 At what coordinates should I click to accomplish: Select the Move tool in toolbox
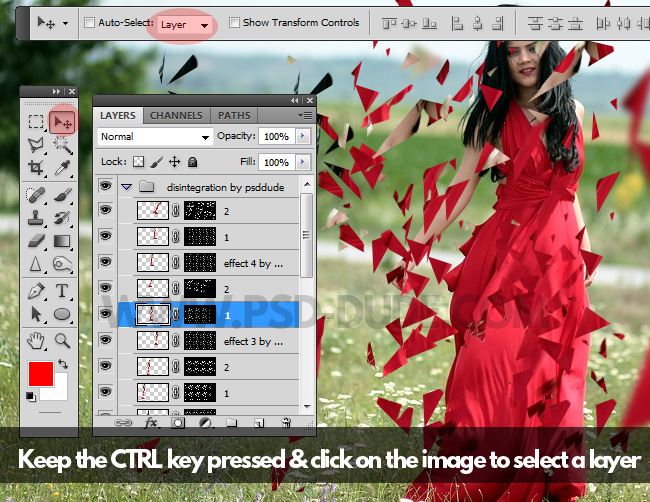tap(62, 122)
